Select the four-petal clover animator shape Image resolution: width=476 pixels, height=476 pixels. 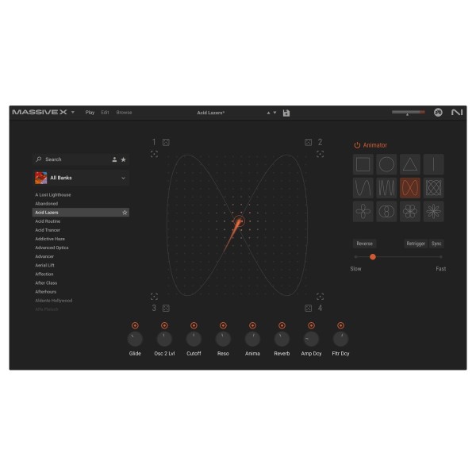tap(363, 211)
